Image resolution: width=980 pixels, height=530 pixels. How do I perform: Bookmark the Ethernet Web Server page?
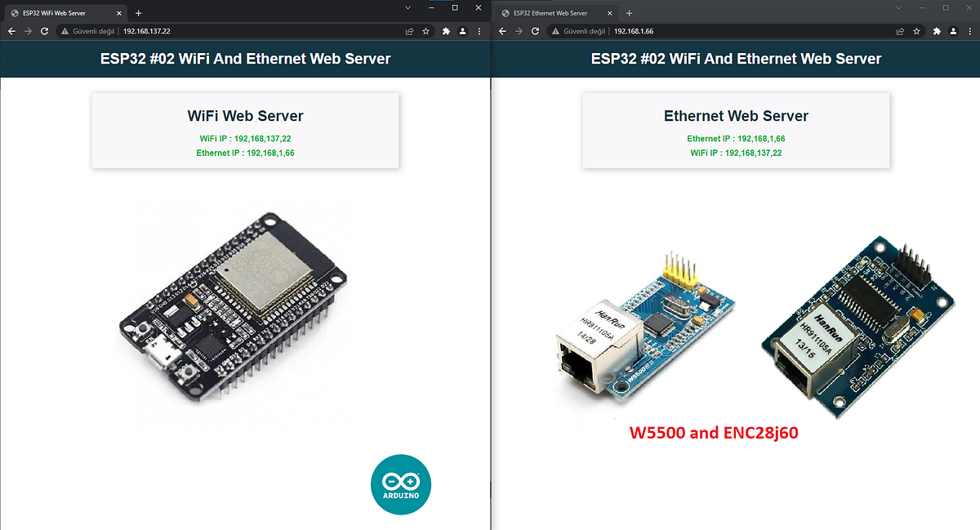pyautogui.click(x=915, y=30)
